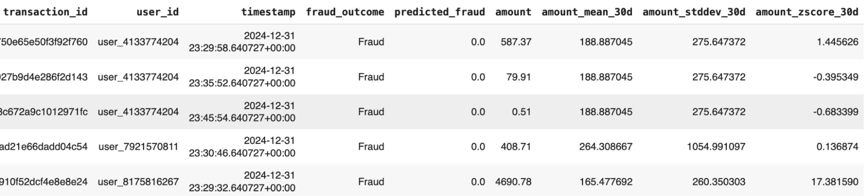Select user_7921570811 cell

click(x=139, y=147)
